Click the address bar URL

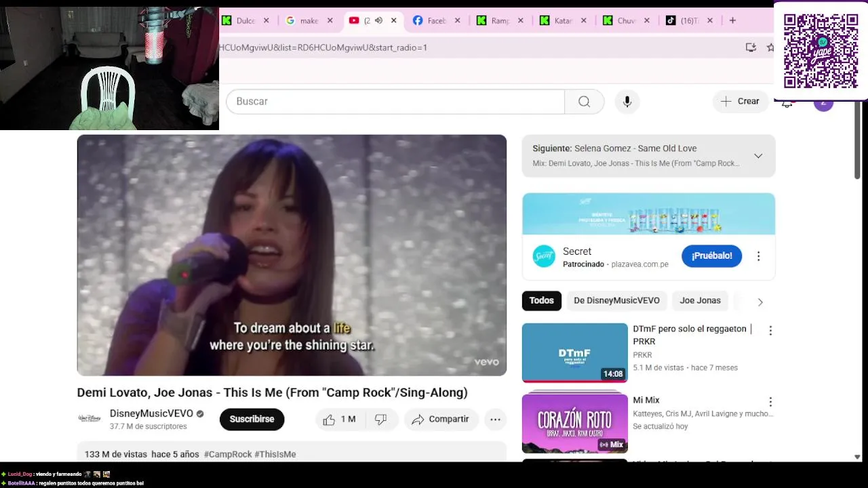(x=323, y=47)
